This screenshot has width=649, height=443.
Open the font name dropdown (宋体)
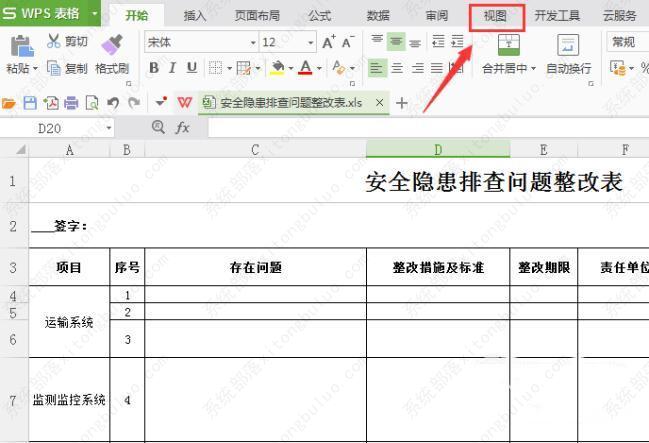(253, 42)
